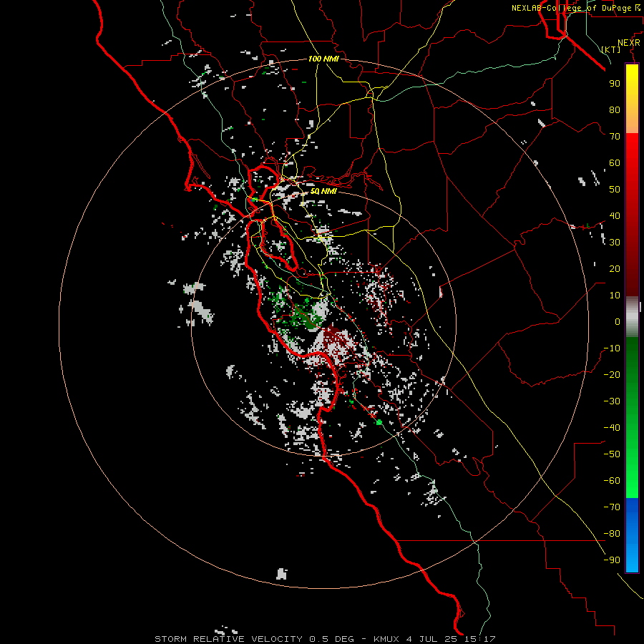This screenshot has height=644, width=644.
Task: Pick the gray zero-velocity band on scale
Action: click(x=632, y=317)
